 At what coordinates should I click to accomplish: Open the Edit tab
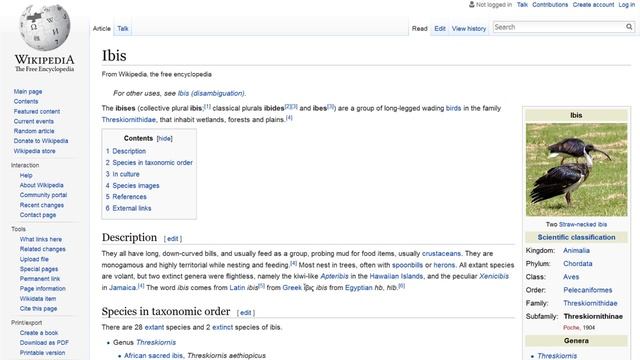coord(440,29)
